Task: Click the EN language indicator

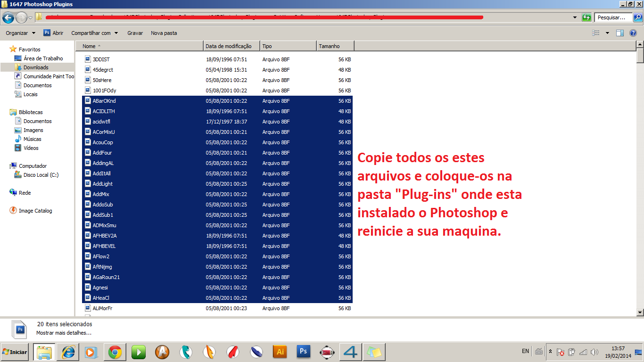Action: coord(525,351)
